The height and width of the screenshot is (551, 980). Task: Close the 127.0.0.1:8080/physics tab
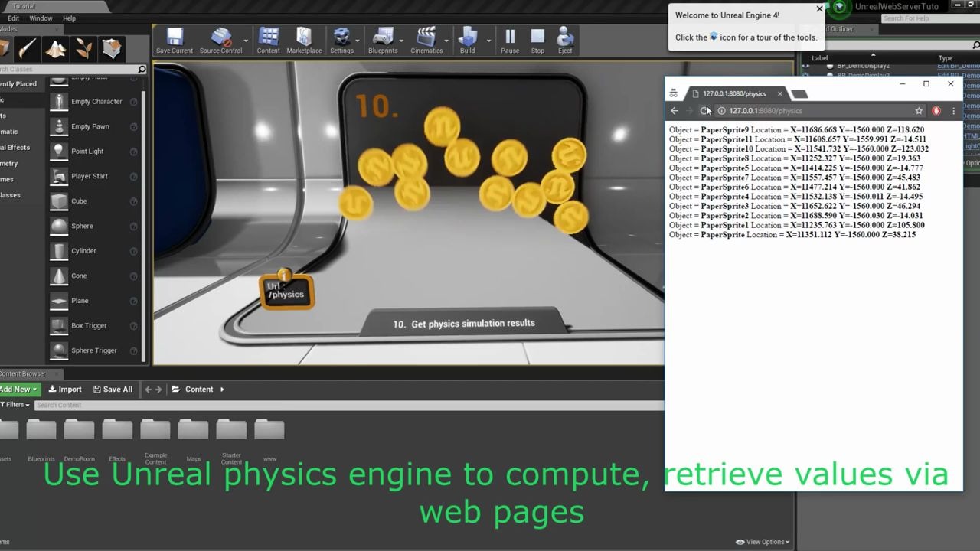[x=779, y=94]
